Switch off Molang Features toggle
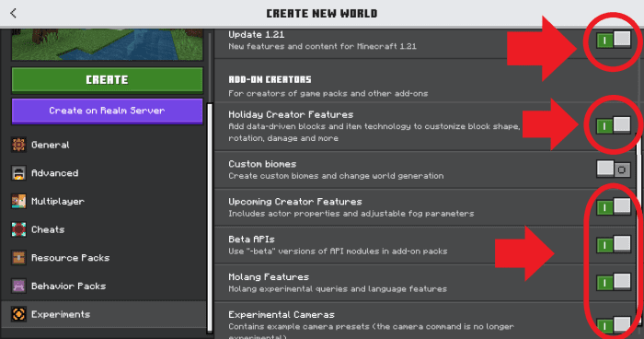Viewport: 644px width, 339px height. pyautogui.click(x=614, y=282)
